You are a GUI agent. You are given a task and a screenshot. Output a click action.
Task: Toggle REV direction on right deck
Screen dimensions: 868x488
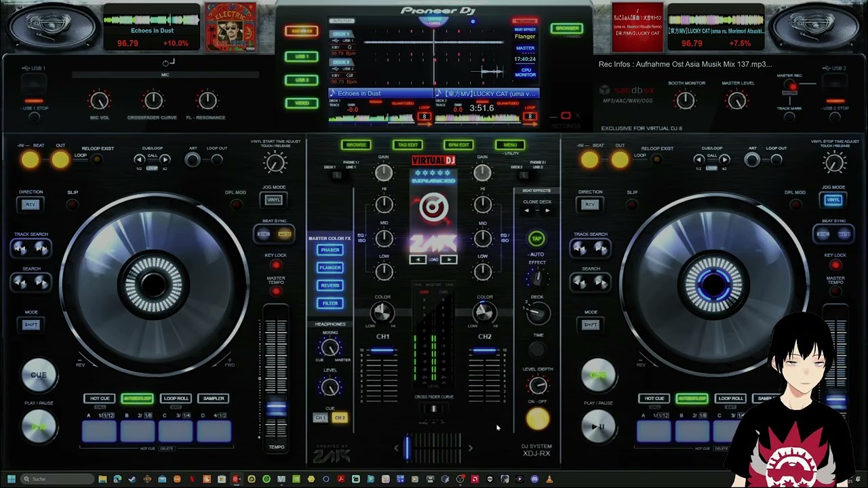coord(590,204)
